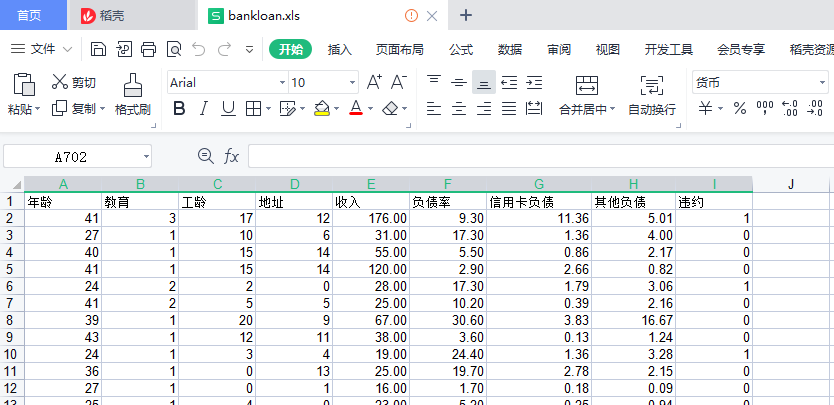The height and width of the screenshot is (405, 834).
Task: Open the 数据 ribbon tab
Action: 510,49
